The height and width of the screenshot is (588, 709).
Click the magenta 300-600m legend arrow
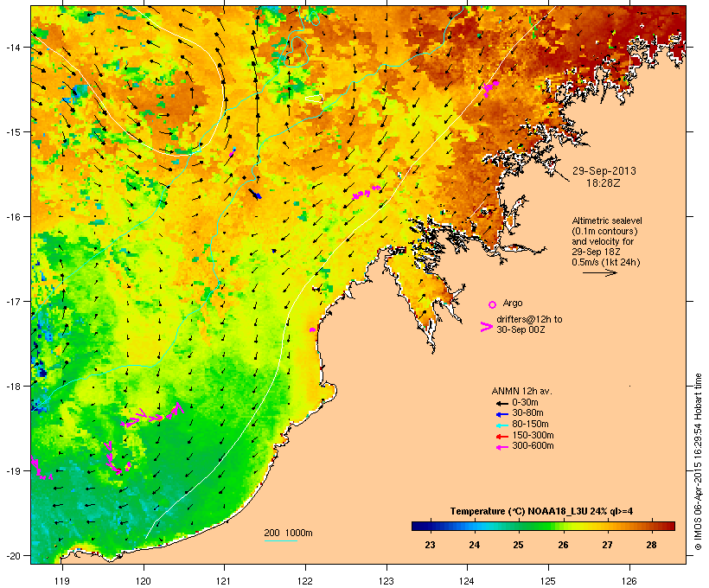[501, 447]
